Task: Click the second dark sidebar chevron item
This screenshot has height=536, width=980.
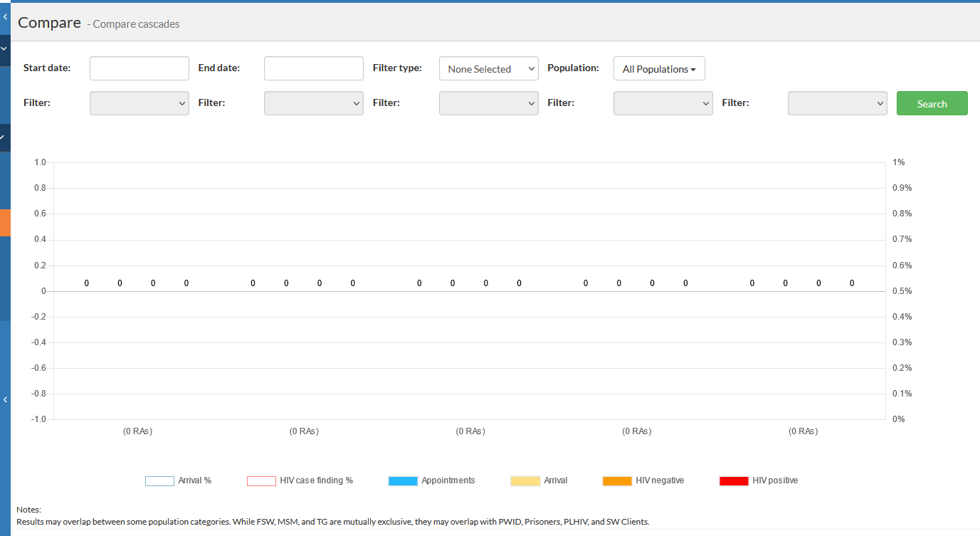Action: click(x=5, y=137)
